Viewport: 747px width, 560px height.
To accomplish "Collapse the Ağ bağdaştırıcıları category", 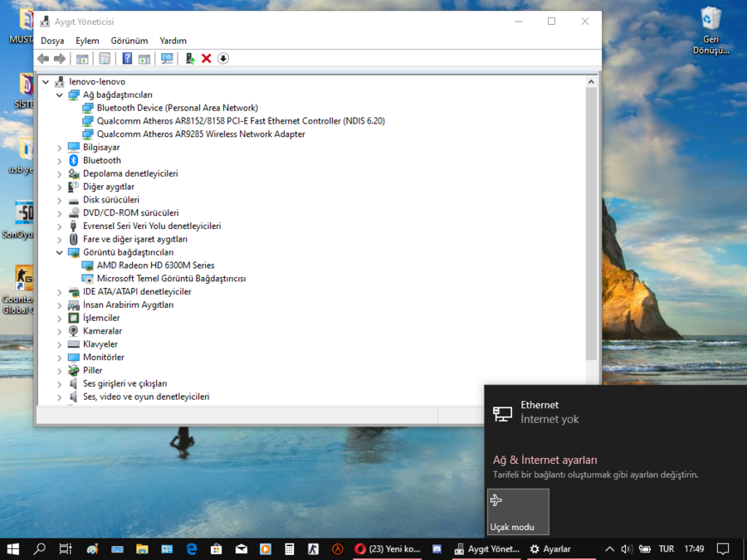I will [x=60, y=95].
